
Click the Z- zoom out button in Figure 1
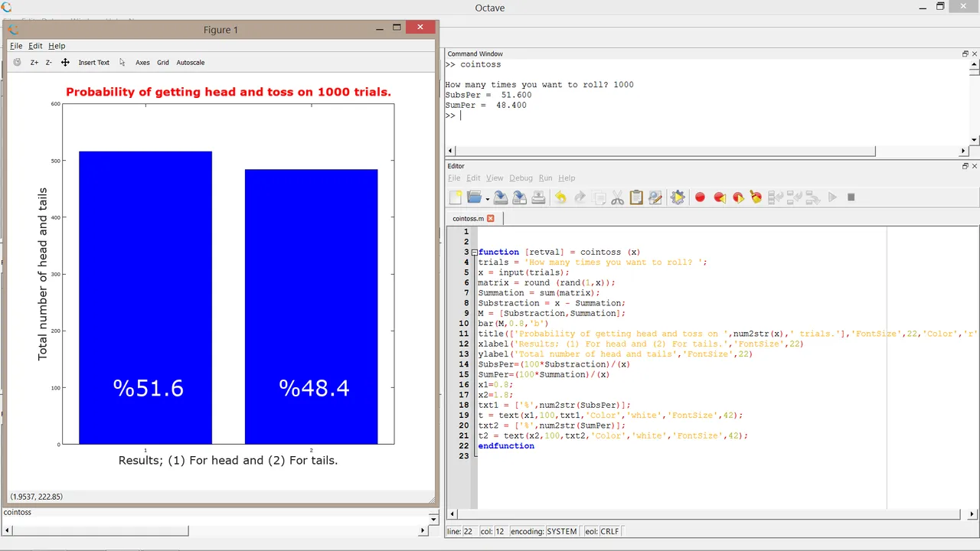click(48, 63)
